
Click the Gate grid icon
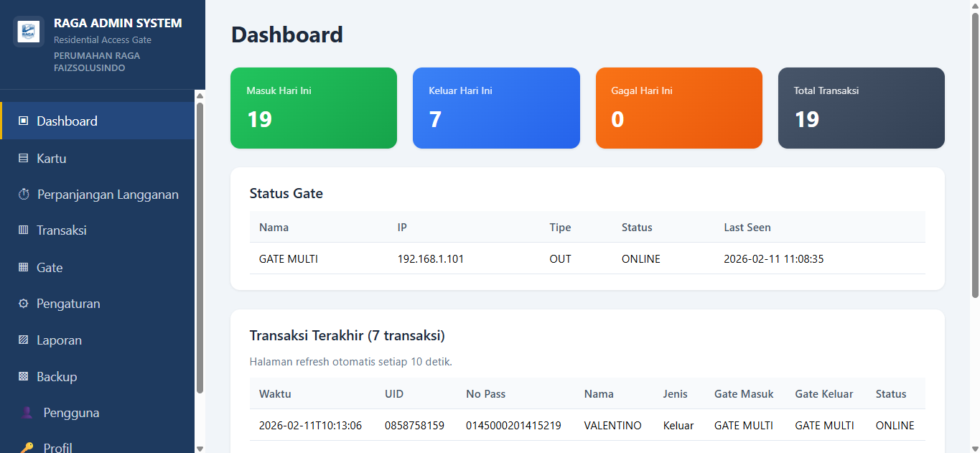23,268
